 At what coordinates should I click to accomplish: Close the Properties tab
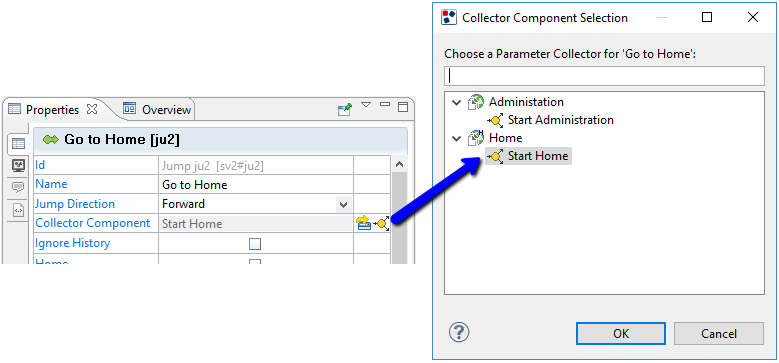[x=91, y=109]
